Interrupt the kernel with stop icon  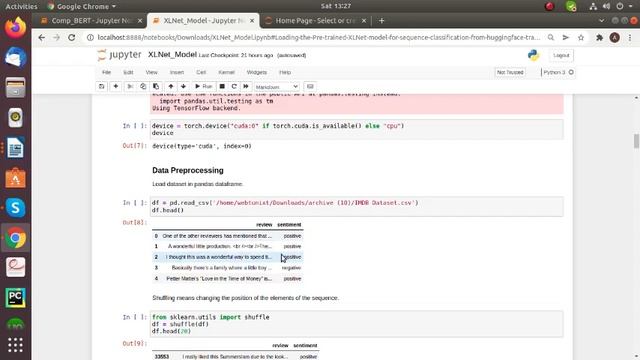[x=222, y=87]
